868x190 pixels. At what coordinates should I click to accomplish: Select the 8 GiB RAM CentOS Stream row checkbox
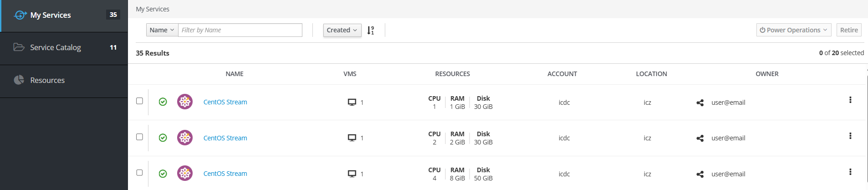(x=139, y=173)
